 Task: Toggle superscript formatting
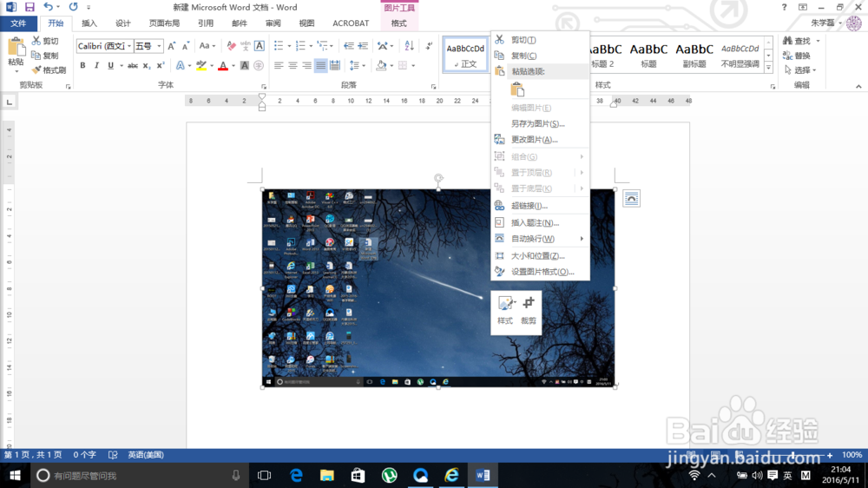[161, 65]
